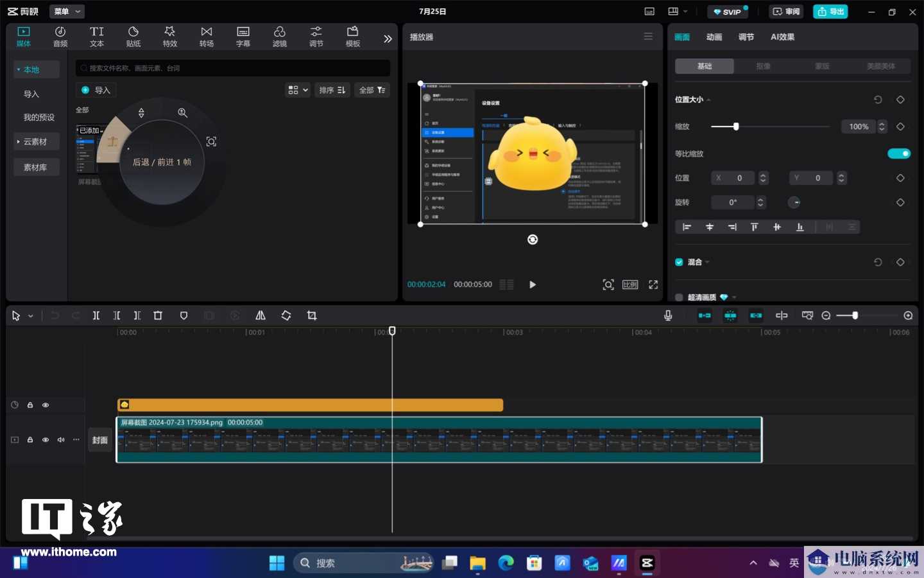Image resolution: width=924 pixels, height=578 pixels.
Task: Click the rotation angle dial
Action: point(794,202)
